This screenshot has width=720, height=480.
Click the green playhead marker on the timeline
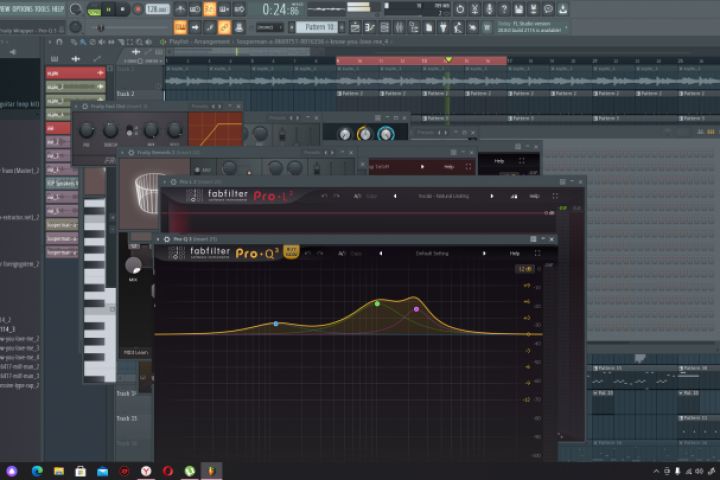pyautogui.click(x=449, y=60)
